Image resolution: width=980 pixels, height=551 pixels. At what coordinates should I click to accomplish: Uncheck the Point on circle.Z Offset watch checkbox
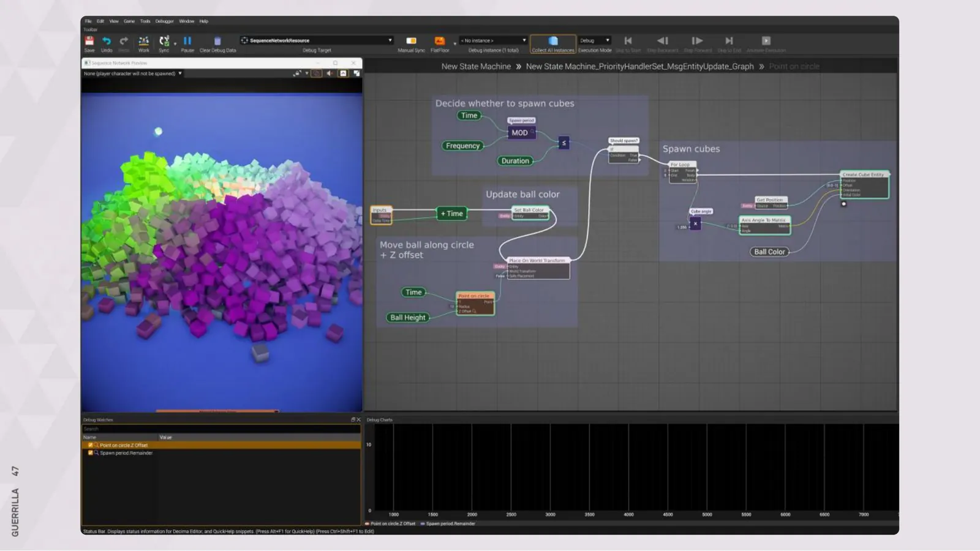tap(91, 445)
